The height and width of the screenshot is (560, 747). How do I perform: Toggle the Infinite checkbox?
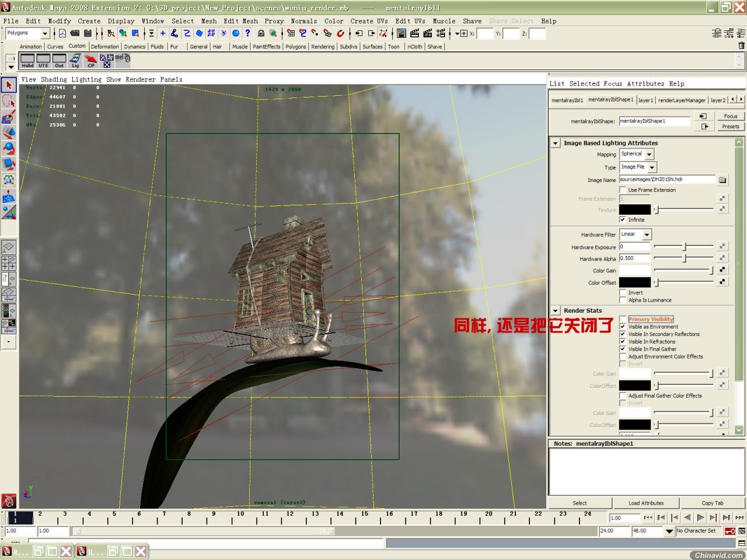623,220
